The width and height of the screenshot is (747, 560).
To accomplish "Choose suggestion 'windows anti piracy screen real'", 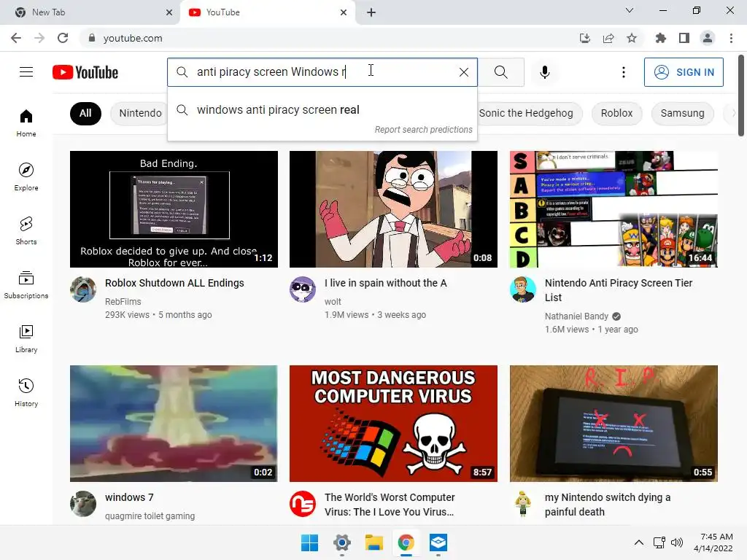I will 322,110.
